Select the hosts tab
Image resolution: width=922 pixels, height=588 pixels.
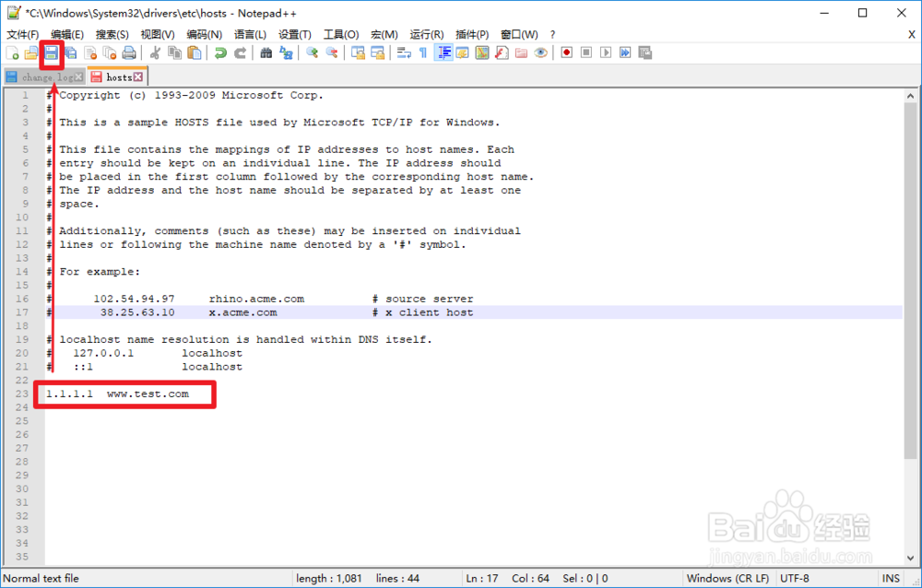pos(118,77)
